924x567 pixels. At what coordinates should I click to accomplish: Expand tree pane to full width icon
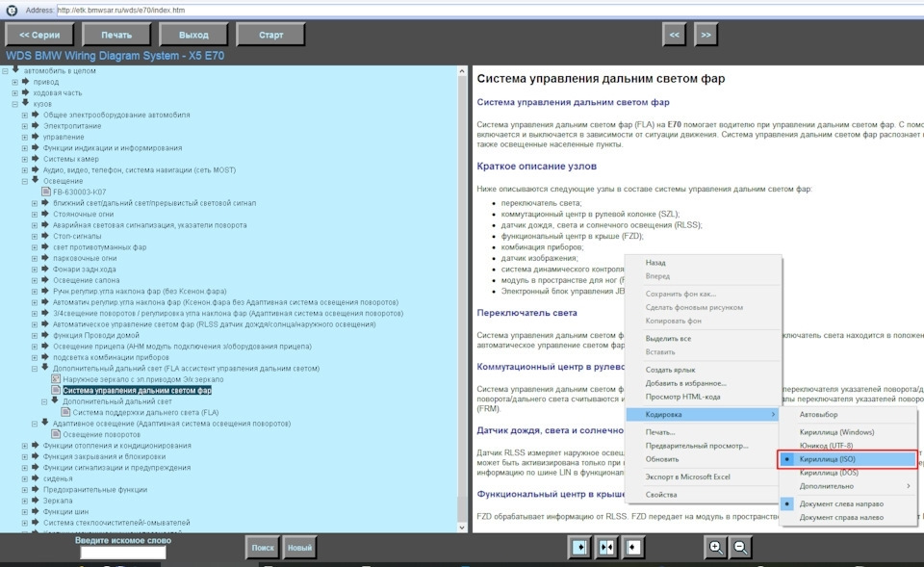click(x=579, y=548)
